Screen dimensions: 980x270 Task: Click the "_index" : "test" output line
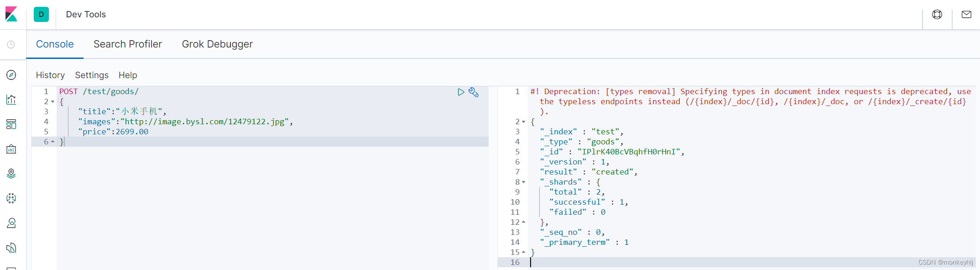tap(582, 132)
